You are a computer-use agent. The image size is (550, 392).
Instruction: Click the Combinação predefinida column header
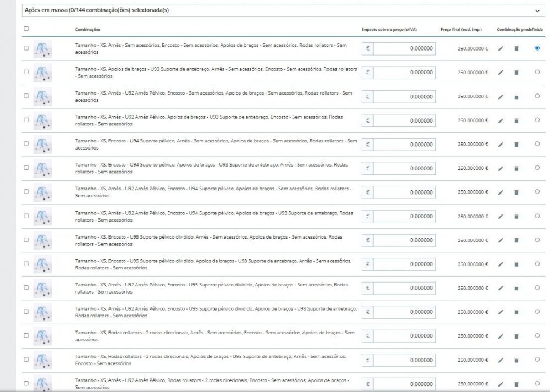coord(520,30)
